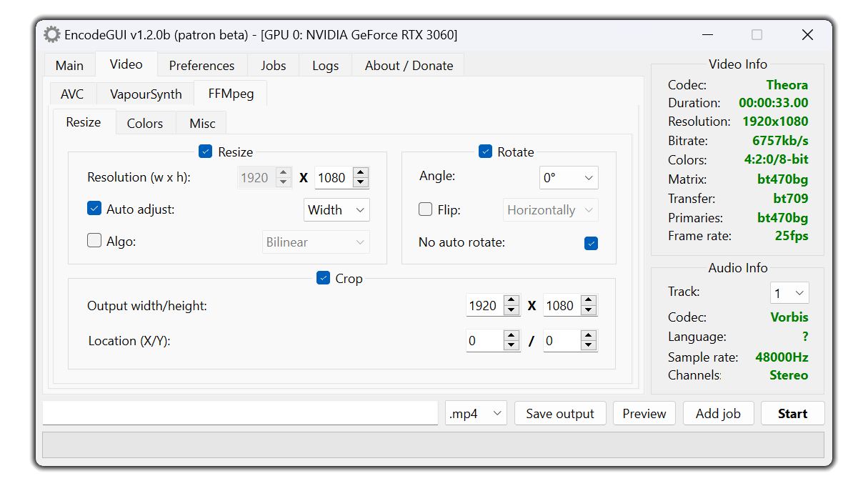Open the Preferences tab

pos(201,65)
